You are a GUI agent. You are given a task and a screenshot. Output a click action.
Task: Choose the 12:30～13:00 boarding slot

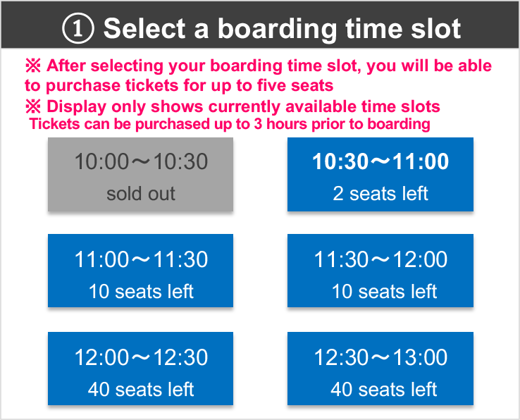click(x=380, y=369)
